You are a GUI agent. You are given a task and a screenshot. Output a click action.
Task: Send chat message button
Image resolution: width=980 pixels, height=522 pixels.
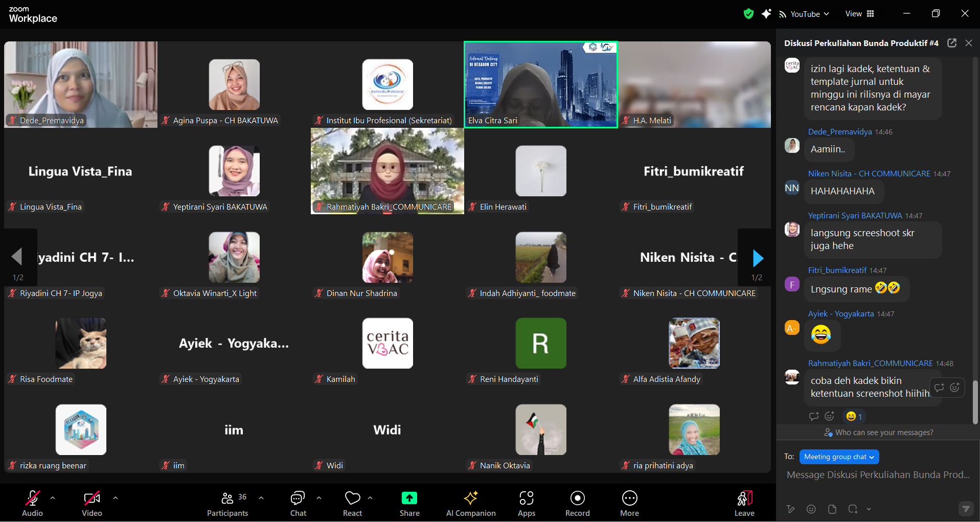click(966, 509)
